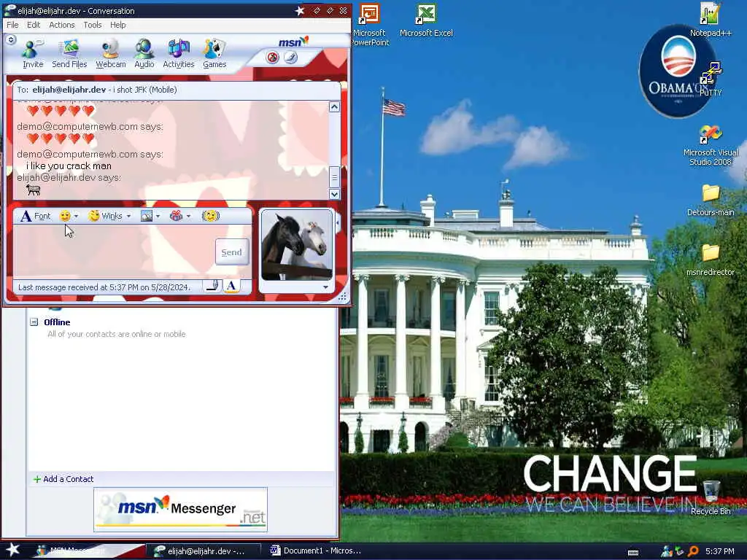Open Microsoft PowerPoint desktop shortcut
Screen dimensions: 747x560
click(370, 25)
